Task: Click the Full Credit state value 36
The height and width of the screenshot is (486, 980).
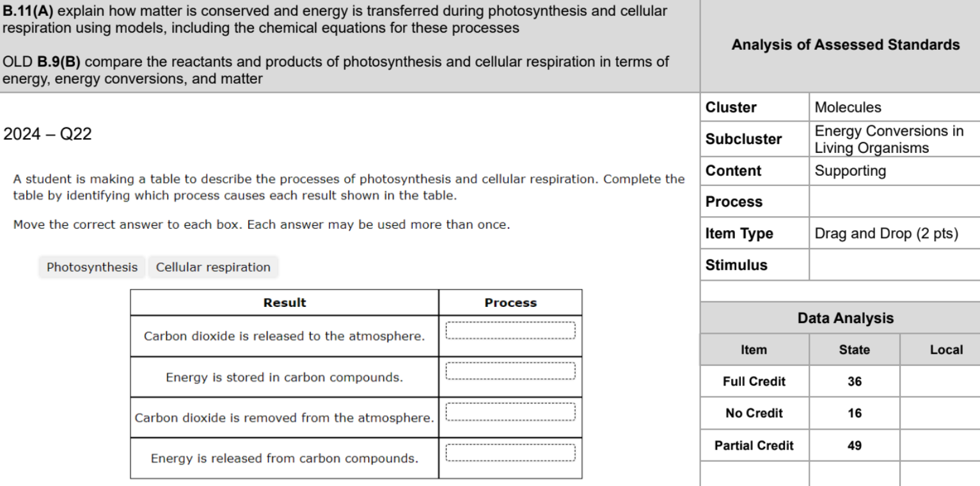Action: pos(855,382)
